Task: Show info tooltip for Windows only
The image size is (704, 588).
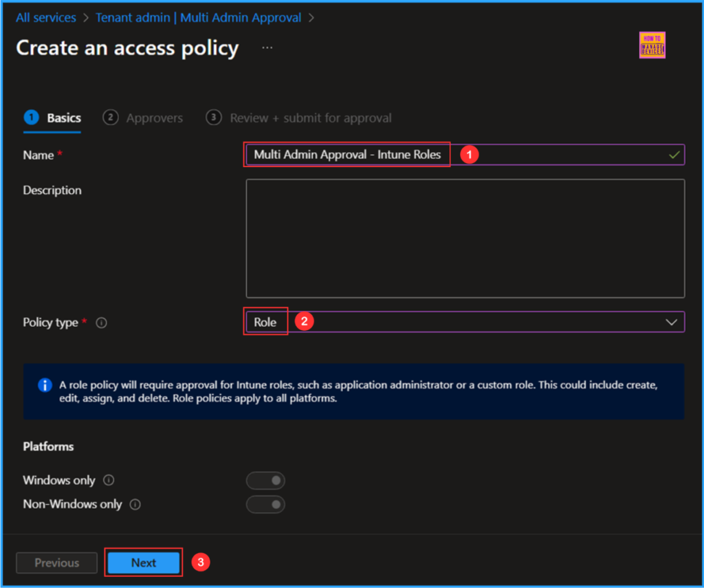Action: (109, 480)
